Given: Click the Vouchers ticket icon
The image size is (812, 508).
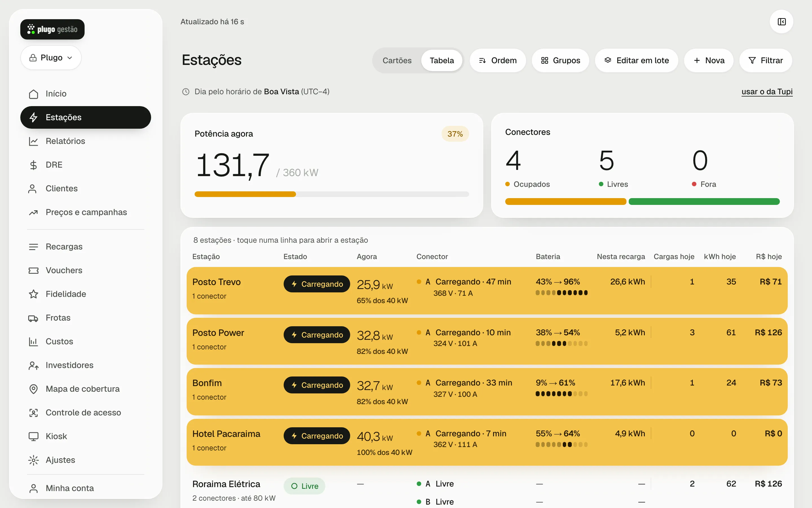Looking at the screenshot, I should [33, 270].
